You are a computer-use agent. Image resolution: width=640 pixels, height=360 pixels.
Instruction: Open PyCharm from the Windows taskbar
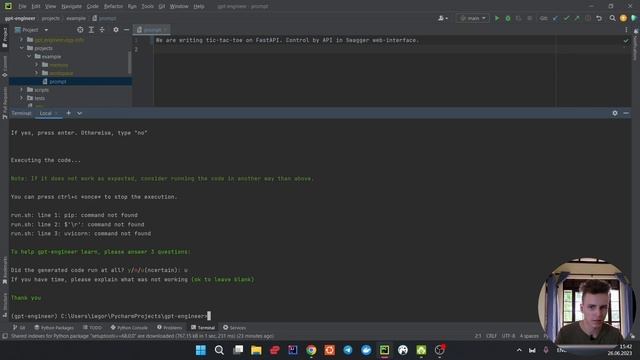(384, 350)
